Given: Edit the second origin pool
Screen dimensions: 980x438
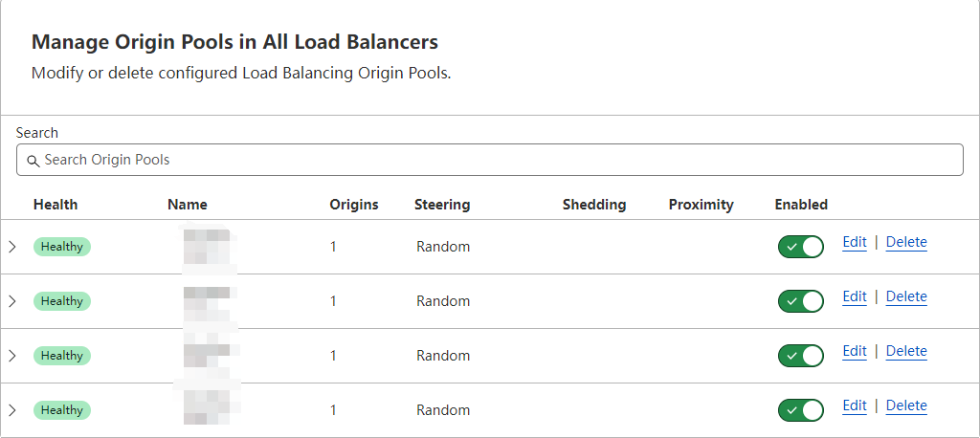Looking at the screenshot, I should coord(855,296).
